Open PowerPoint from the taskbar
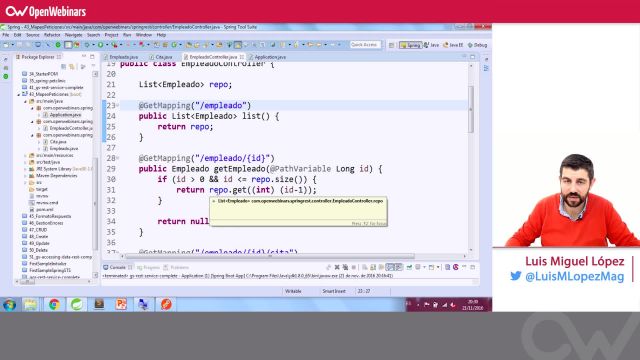 121,304
